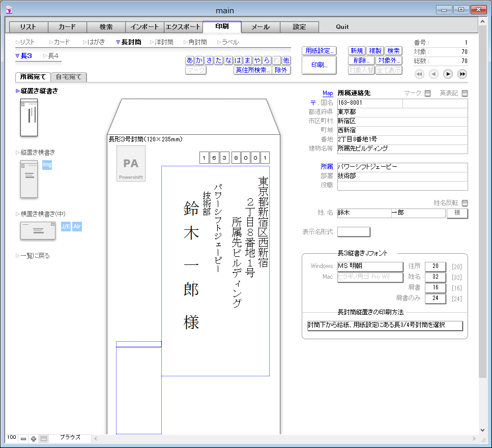Go to the next record arrow
This screenshot has height=448, width=492.
448,74
